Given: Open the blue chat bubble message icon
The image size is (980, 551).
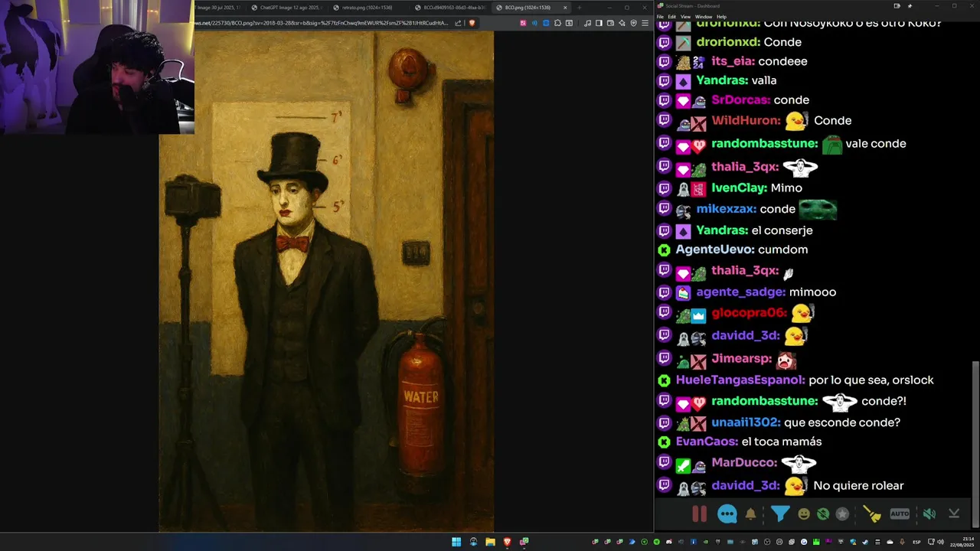Looking at the screenshot, I should [x=727, y=514].
